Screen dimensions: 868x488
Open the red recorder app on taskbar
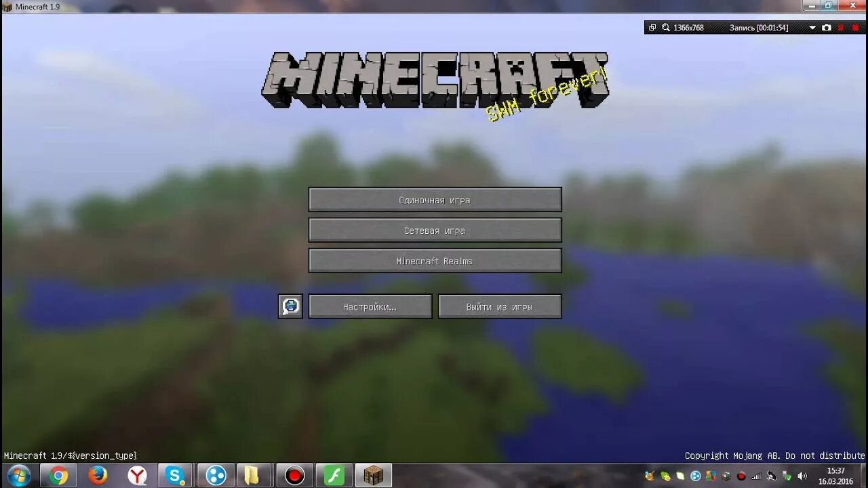[294, 476]
